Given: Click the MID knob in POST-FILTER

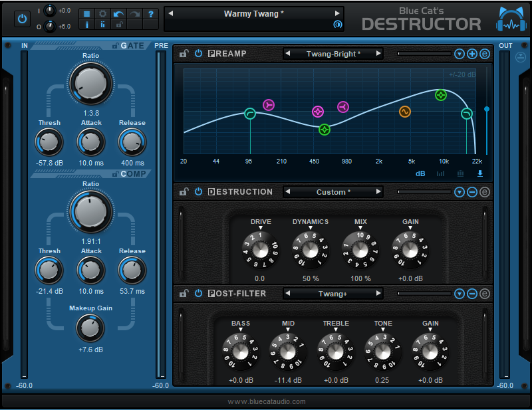Looking at the screenshot, I should (x=288, y=352).
